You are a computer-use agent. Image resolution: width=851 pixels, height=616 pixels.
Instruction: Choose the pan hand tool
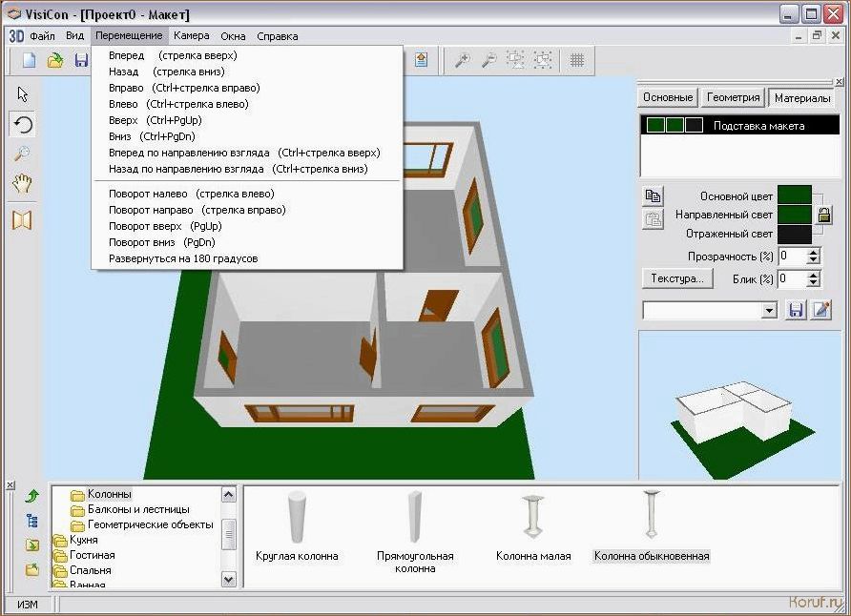(23, 185)
